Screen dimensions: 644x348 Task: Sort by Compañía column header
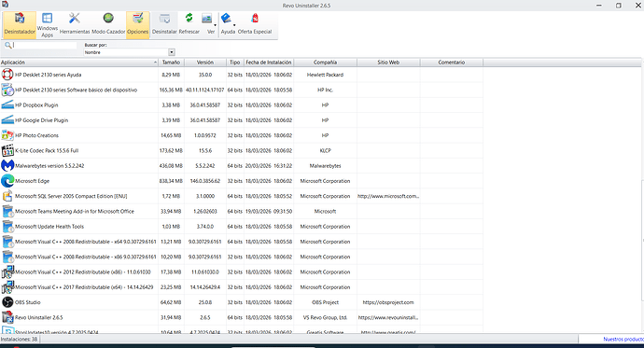[326, 63]
